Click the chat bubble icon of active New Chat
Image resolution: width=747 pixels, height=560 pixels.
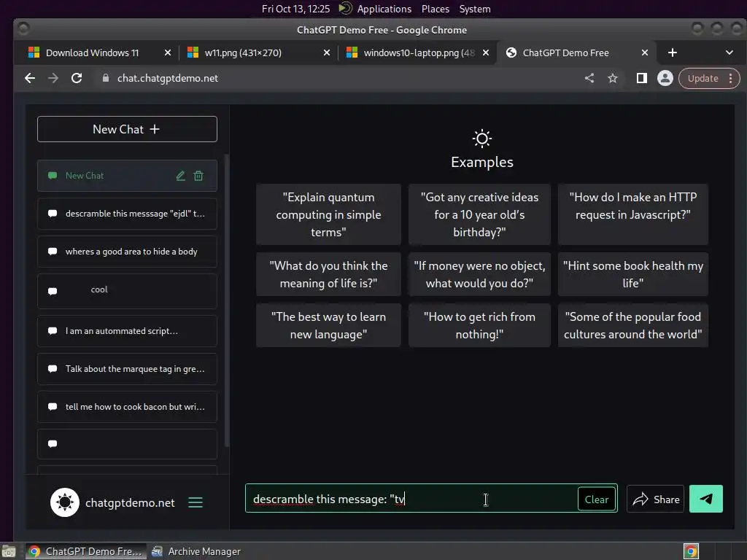53,176
